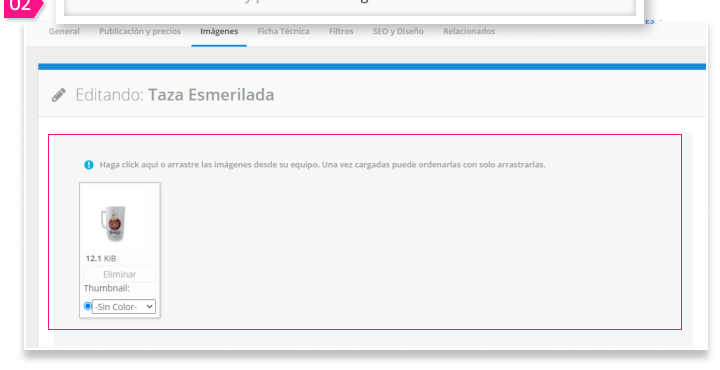Select the Imágenes tab
The height and width of the screenshot is (370, 720).
[x=219, y=31]
